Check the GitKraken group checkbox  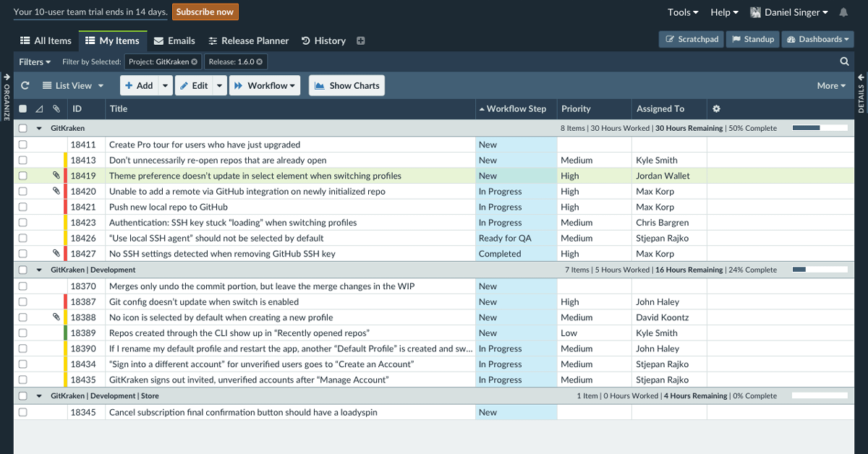pyautogui.click(x=23, y=128)
